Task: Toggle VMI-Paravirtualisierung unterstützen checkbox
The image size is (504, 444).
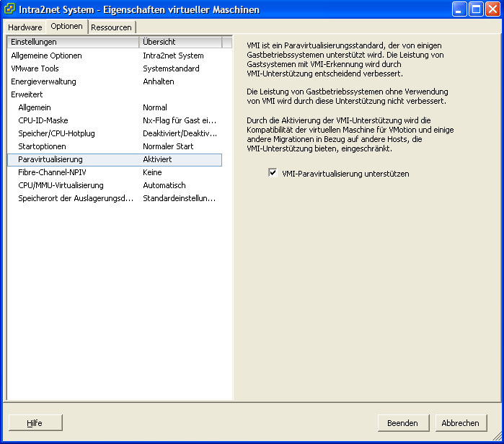Action: [x=273, y=173]
